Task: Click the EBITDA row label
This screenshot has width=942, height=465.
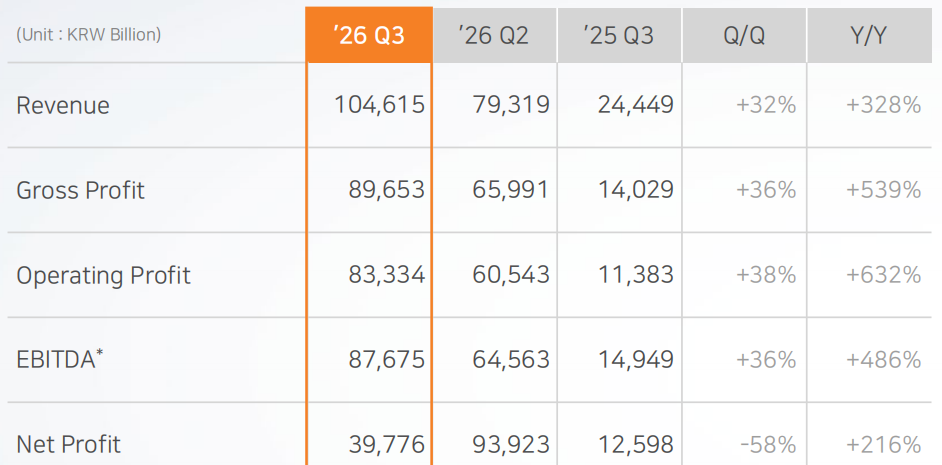Action: (60, 359)
